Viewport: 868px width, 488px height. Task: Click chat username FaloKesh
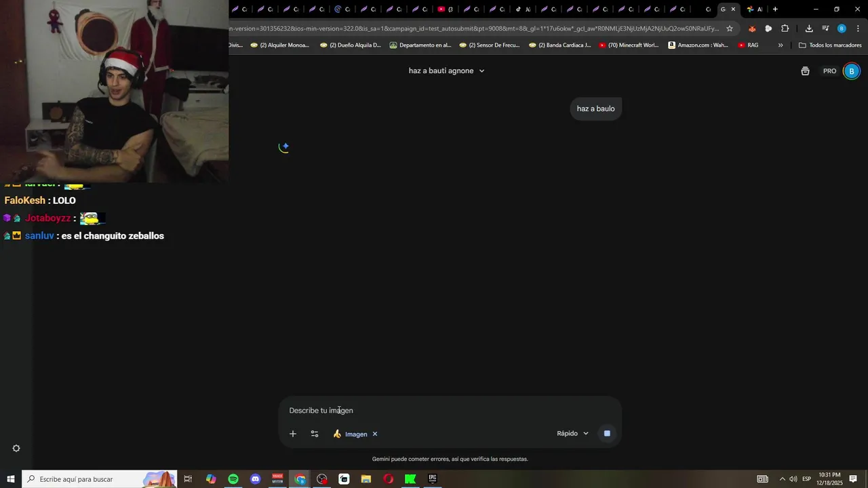tap(25, 201)
